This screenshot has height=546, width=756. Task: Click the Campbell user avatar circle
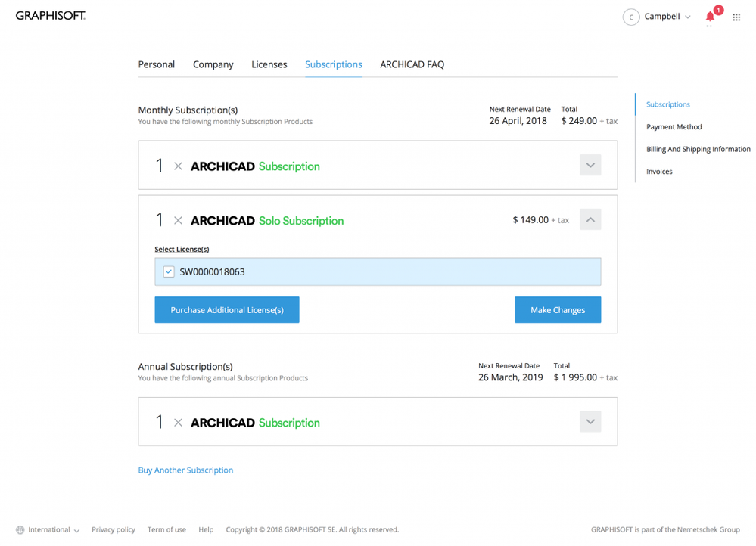tap(631, 17)
